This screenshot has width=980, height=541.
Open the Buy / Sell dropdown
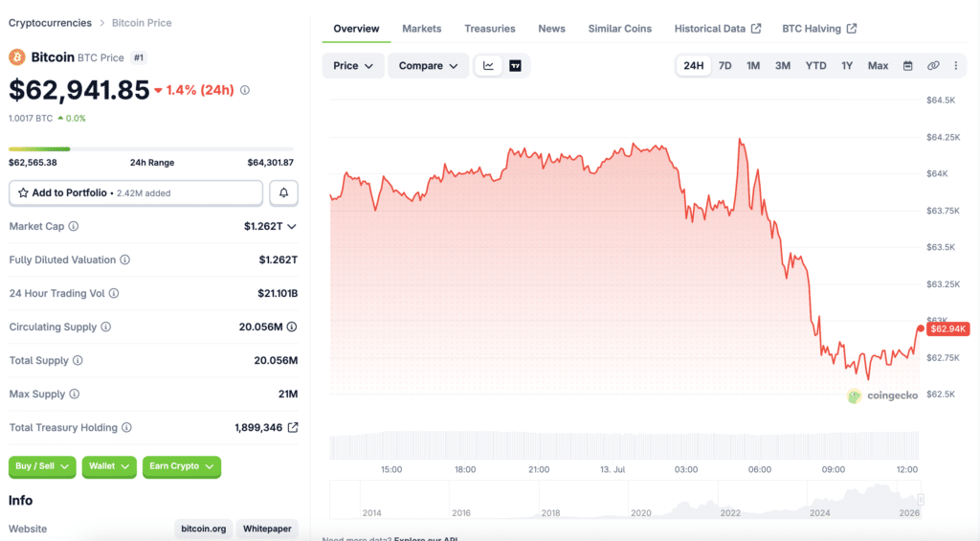pyautogui.click(x=42, y=466)
